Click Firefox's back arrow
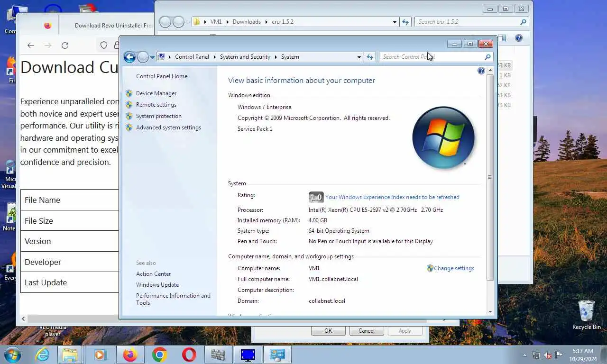The image size is (607, 364). coord(31,45)
